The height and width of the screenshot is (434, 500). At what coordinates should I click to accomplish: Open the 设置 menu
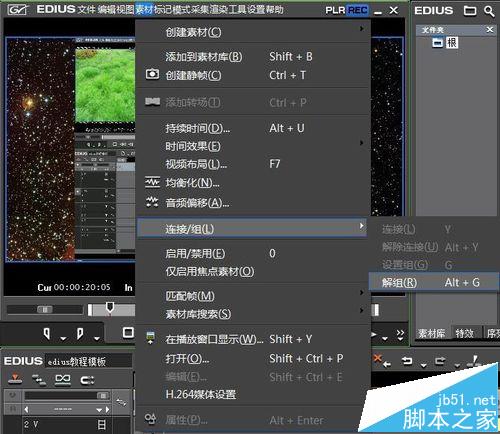pyautogui.click(x=256, y=9)
